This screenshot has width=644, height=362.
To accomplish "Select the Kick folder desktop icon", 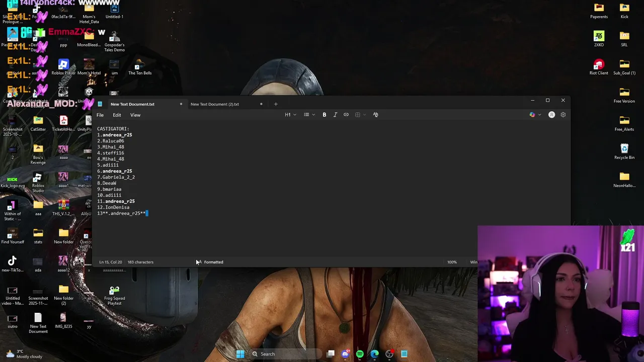I will (624, 11).
